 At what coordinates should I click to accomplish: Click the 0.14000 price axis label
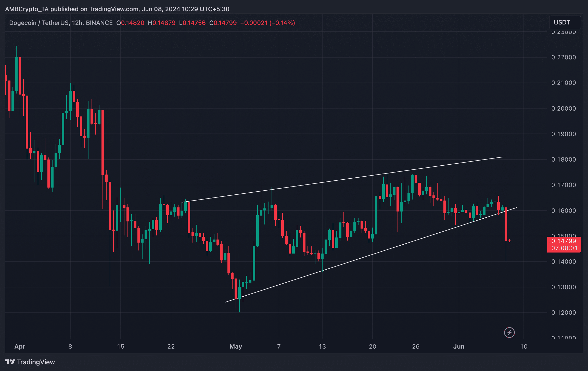click(564, 262)
